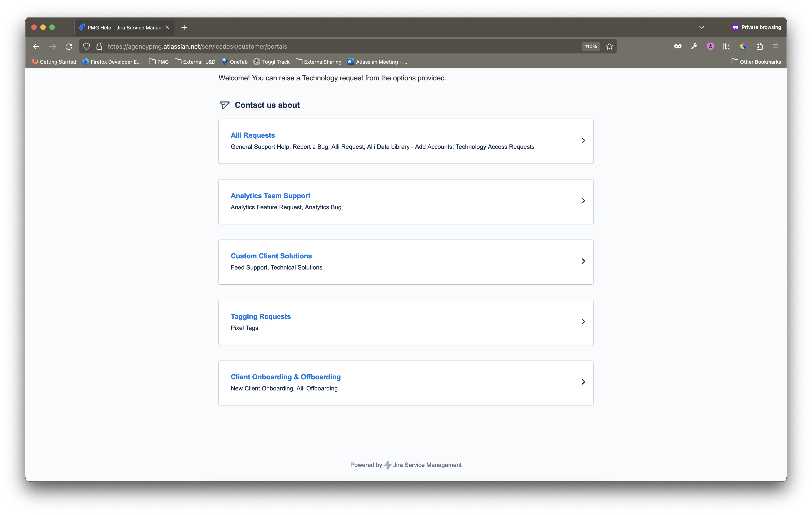This screenshot has height=515, width=812.
Task: Open the External_L&D bookmarks folder
Action: pos(195,62)
